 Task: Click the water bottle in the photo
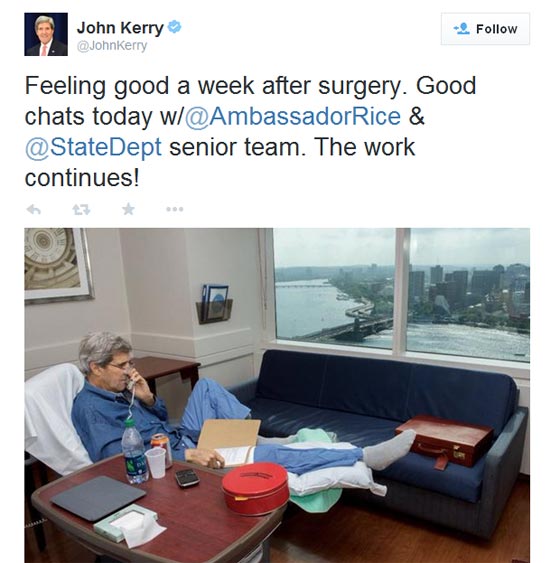(134, 451)
